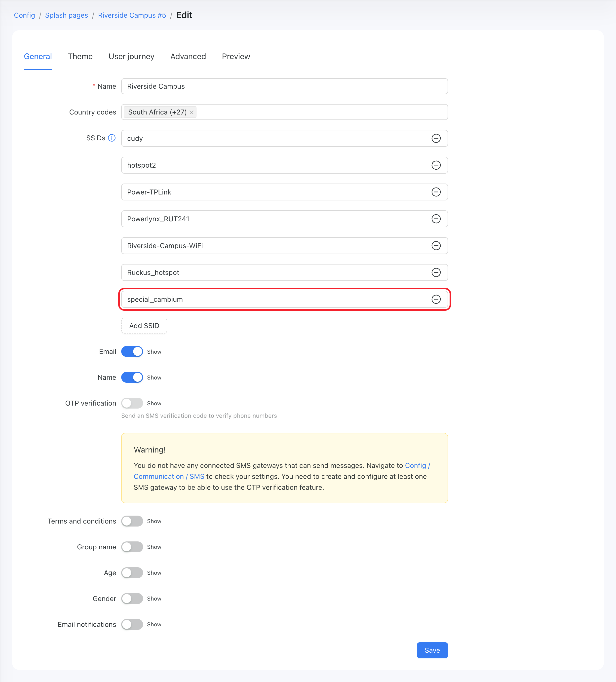Viewport: 616px width, 682px height.
Task: Remove the South Africa (+27) country code tag
Action: tap(192, 112)
